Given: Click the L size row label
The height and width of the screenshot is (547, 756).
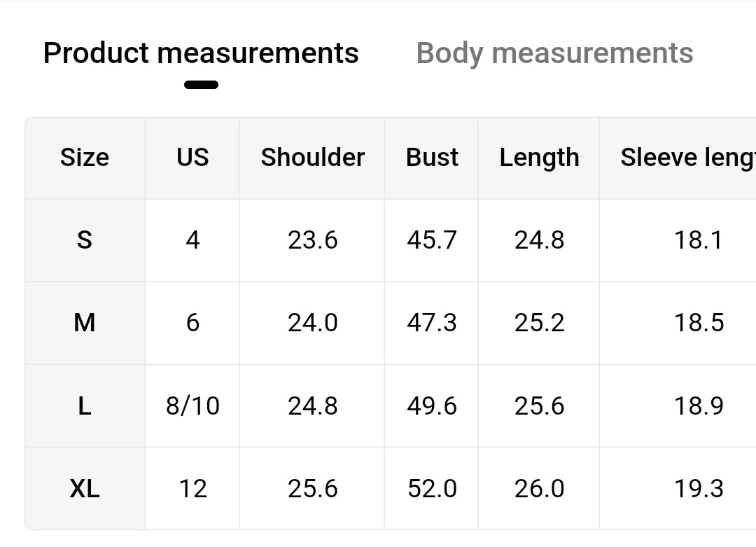Looking at the screenshot, I should 85,406.
